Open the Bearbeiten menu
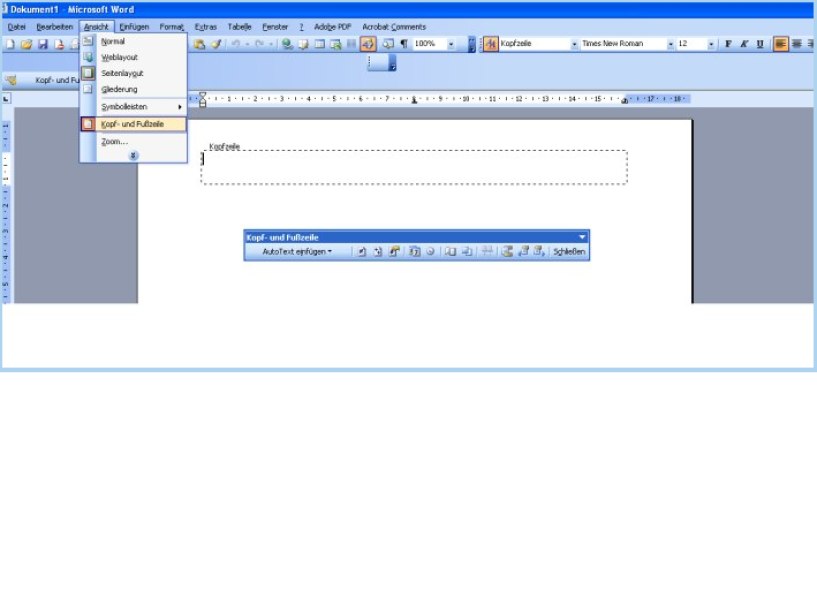817x605 pixels. click(x=55, y=27)
